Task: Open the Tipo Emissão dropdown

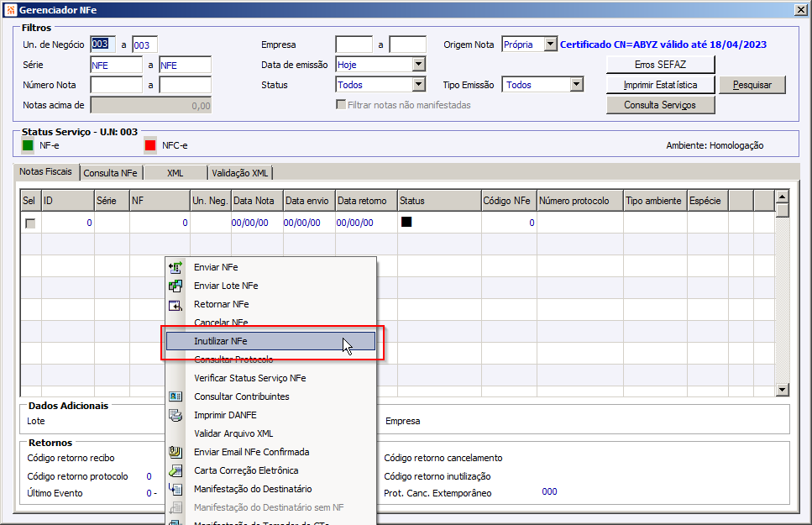Action: pyautogui.click(x=577, y=84)
